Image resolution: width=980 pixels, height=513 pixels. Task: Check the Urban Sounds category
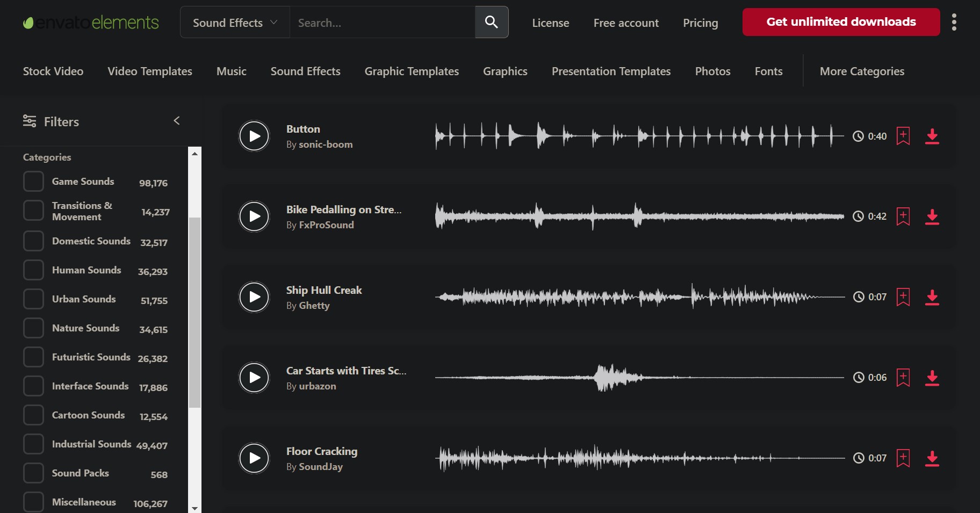coord(33,299)
